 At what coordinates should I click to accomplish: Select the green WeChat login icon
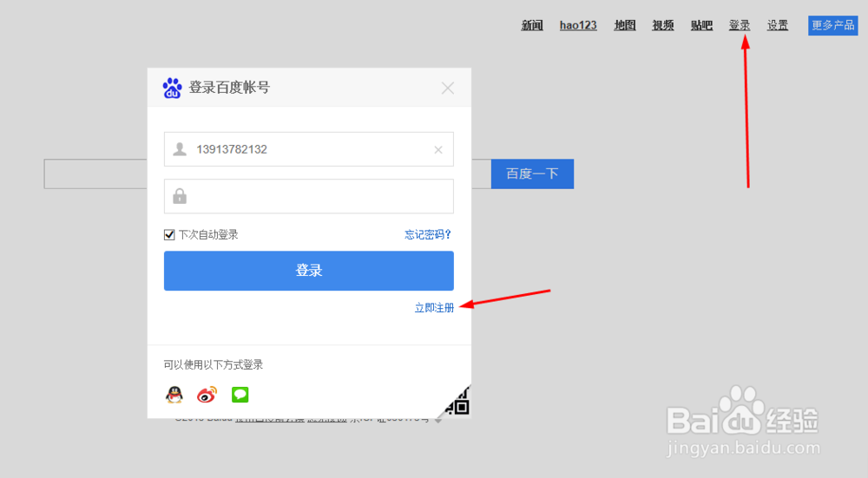click(240, 395)
